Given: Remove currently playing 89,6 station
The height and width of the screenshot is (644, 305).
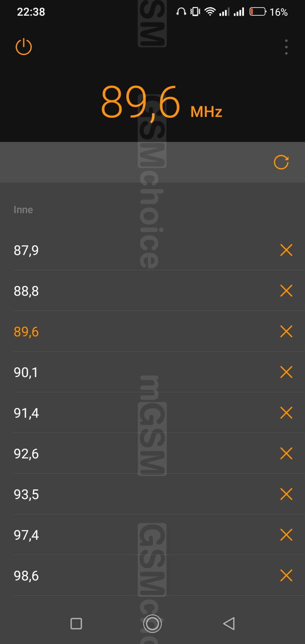Looking at the screenshot, I should pyautogui.click(x=286, y=331).
